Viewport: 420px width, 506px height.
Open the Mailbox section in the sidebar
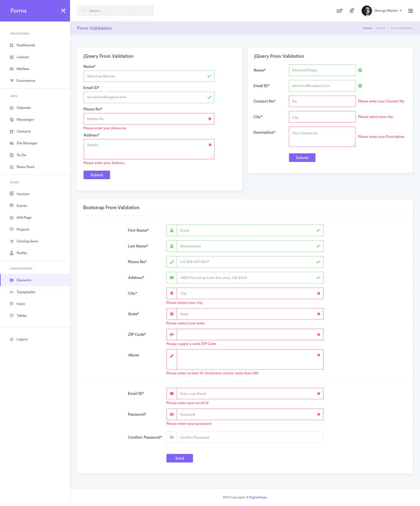click(22, 69)
